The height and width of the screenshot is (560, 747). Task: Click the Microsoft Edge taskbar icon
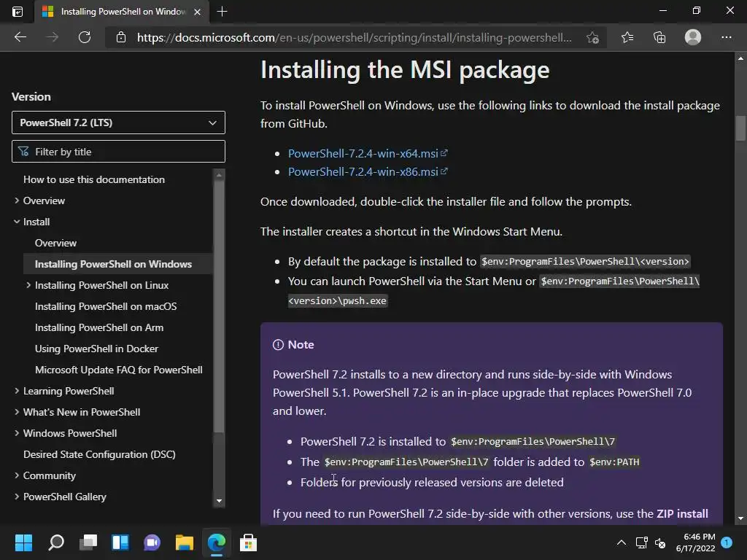tap(216, 542)
